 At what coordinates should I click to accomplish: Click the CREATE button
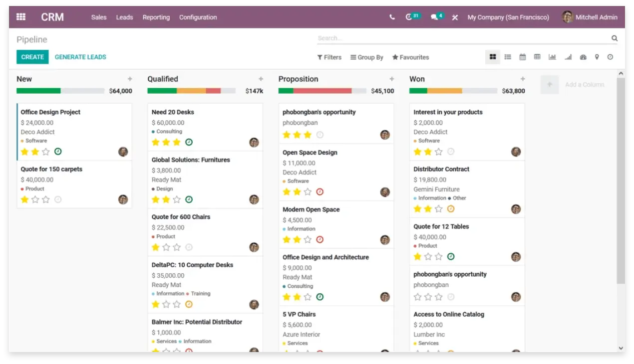pos(32,57)
